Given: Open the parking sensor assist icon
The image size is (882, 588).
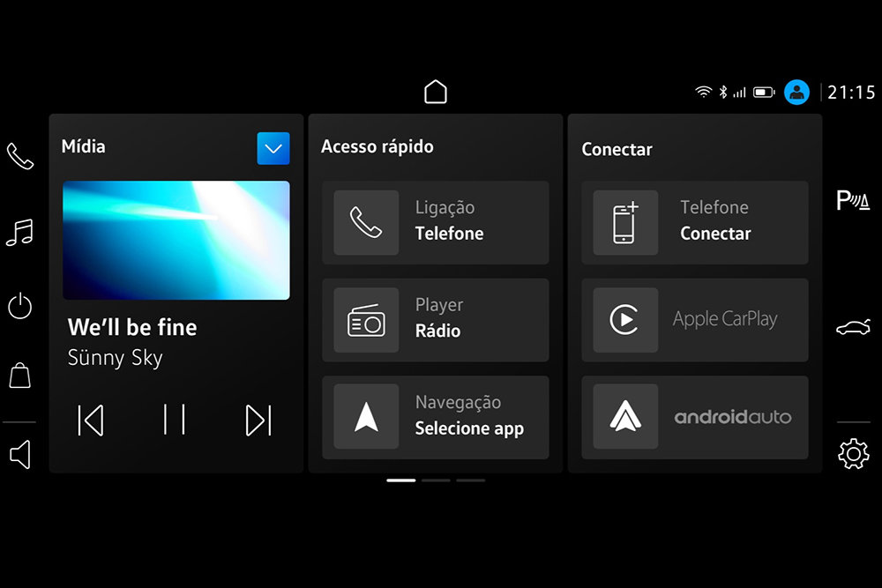Looking at the screenshot, I should coord(853,201).
